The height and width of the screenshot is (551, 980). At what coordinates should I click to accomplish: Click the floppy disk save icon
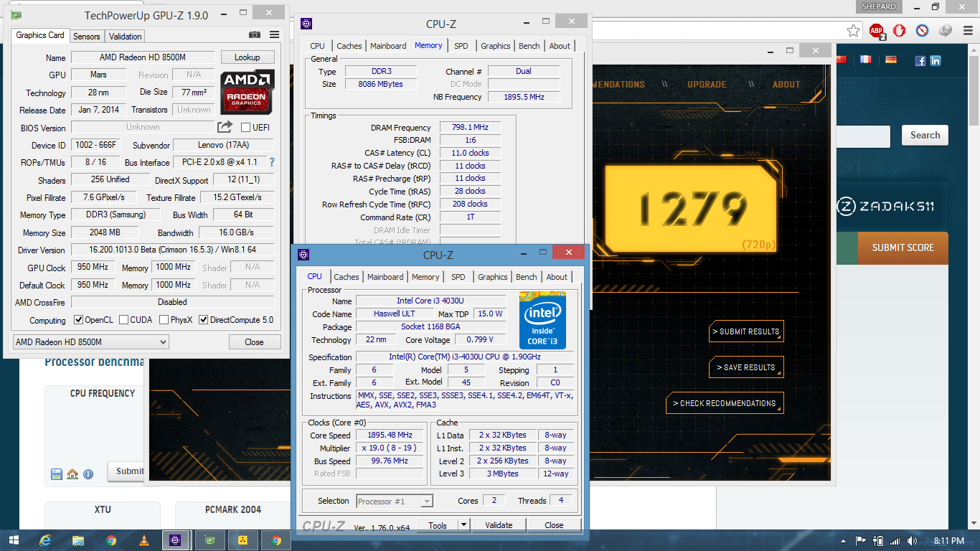[x=57, y=474]
